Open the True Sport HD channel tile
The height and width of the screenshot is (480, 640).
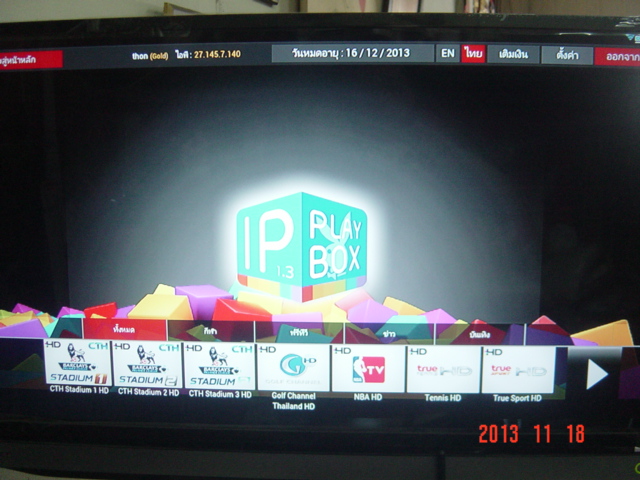pos(518,370)
